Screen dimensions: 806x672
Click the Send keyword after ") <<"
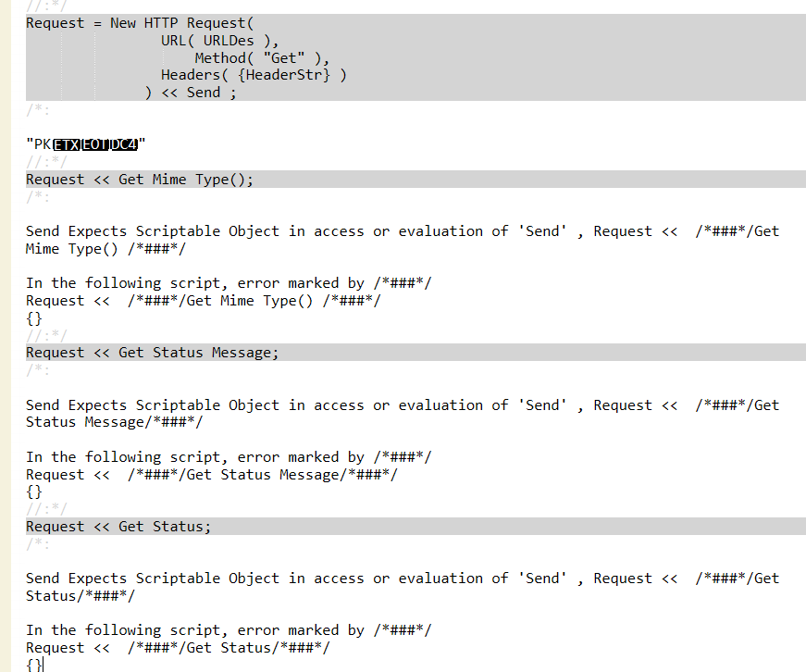point(203,93)
